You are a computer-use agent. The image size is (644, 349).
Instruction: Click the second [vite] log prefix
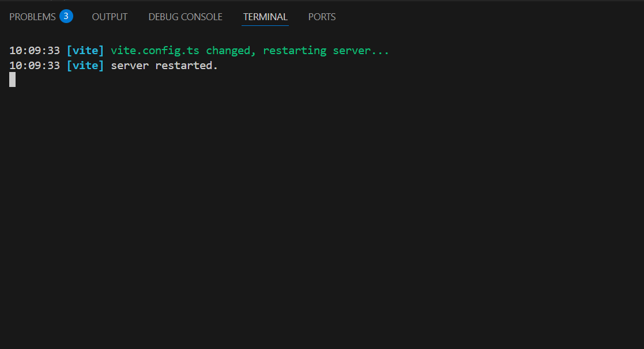[x=85, y=65]
